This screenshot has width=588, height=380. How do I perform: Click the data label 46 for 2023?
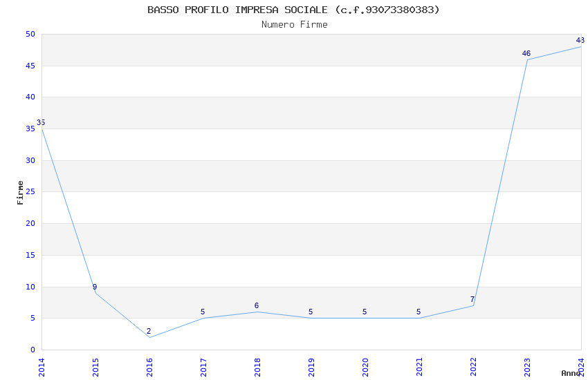[x=526, y=53]
